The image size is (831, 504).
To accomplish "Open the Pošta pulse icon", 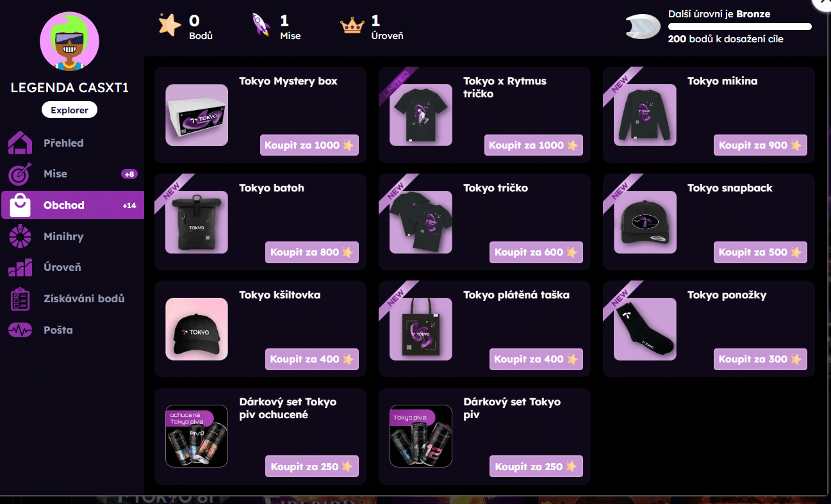I will [x=20, y=330].
